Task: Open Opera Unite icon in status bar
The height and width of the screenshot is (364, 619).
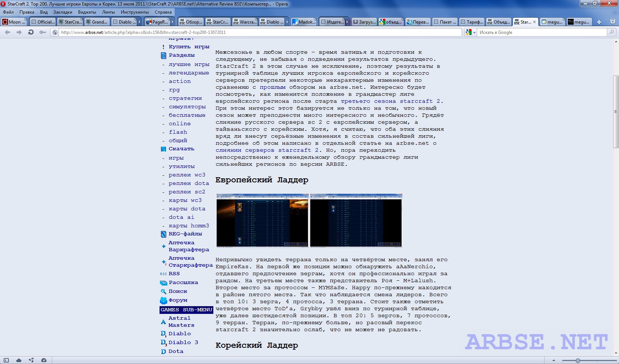Action: coord(31,360)
